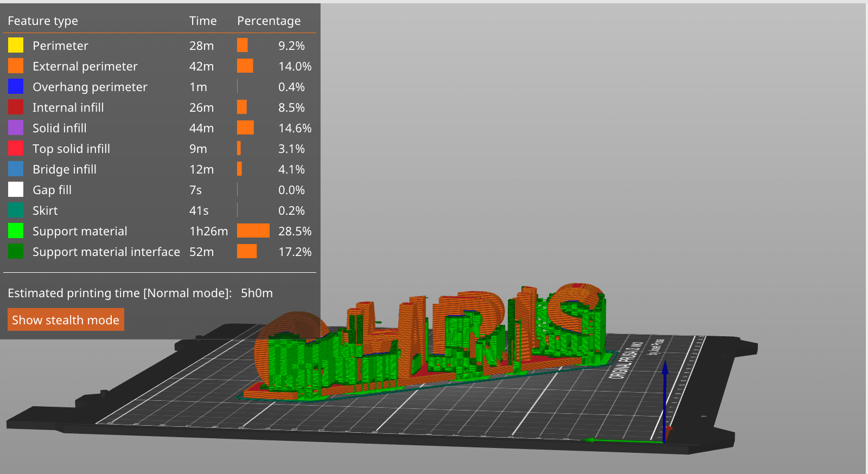Select the teal Skirt color swatch
The height and width of the screenshot is (474, 868).
pos(16,210)
